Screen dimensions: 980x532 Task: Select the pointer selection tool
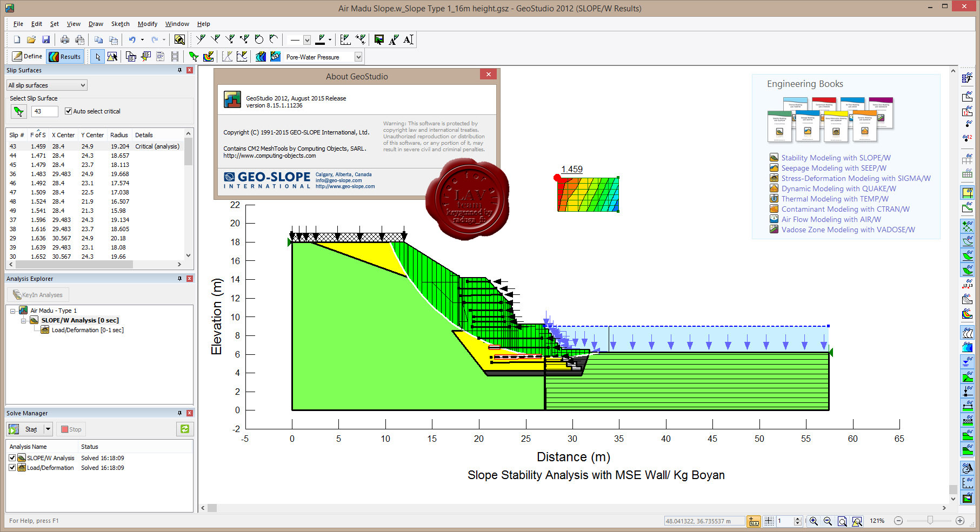coord(97,56)
